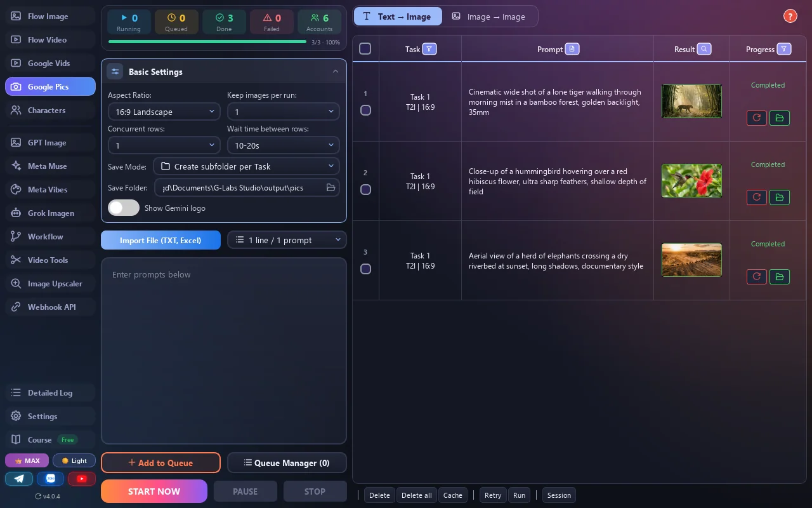812x508 pixels.
Task: Open the Save Mode dropdown
Action: [247, 166]
